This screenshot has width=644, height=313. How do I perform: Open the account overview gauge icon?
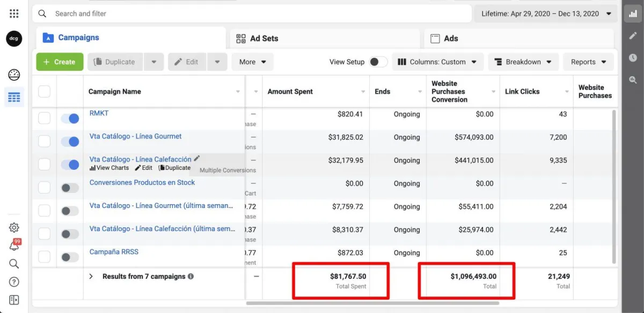14,74
